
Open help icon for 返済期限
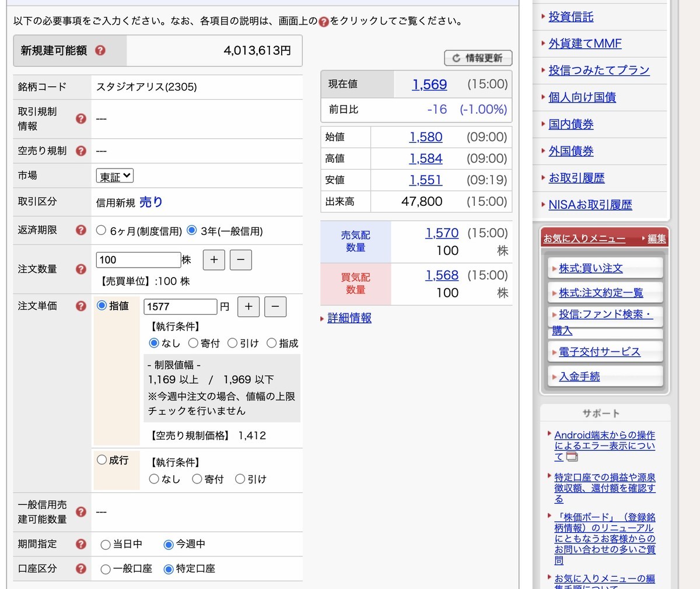(x=81, y=230)
